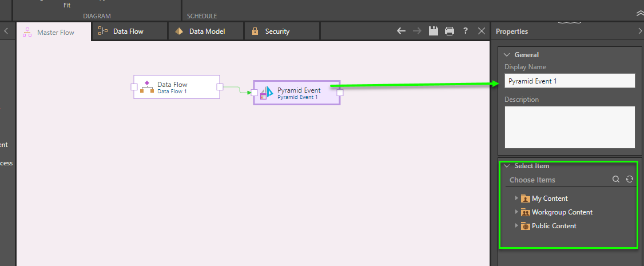Click the save diskette icon

click(434, 31)
